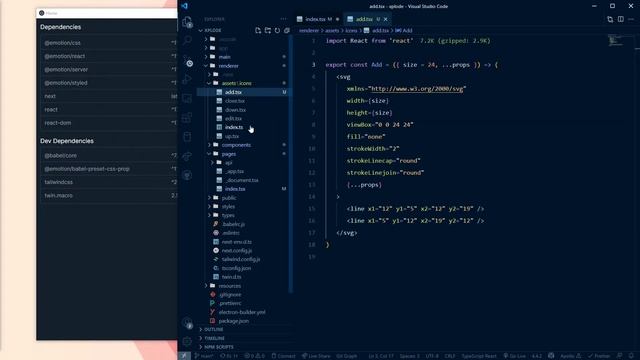
Task: Select tailwindcss row in Dependencies window
Action: click(x=109, y=182)
